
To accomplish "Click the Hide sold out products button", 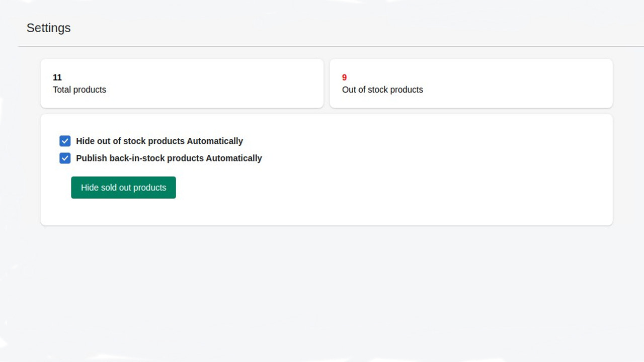I will (123, 188).
